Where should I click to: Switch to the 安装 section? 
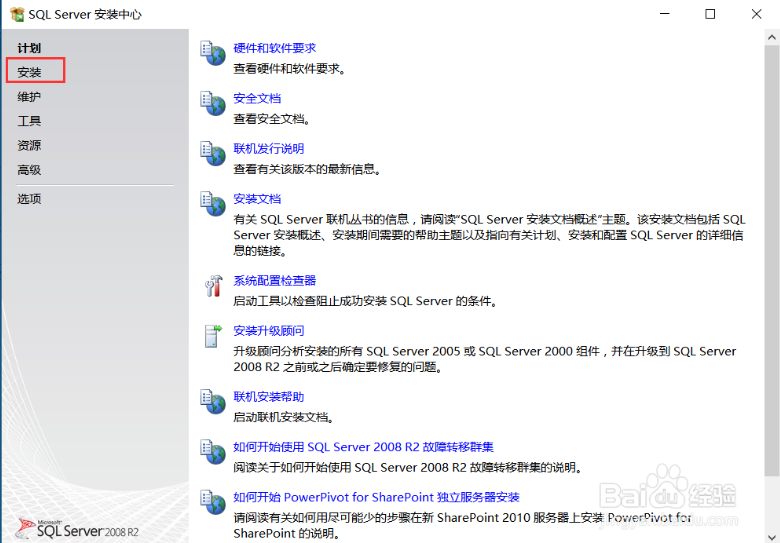[29, 72]
